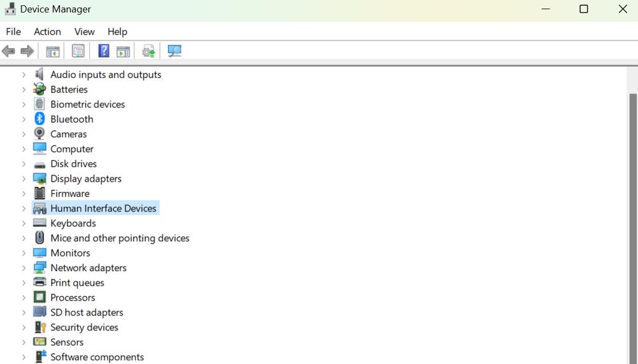Click the Update device driver toolbar icon

pyautogui.click(x=148, y=51)
